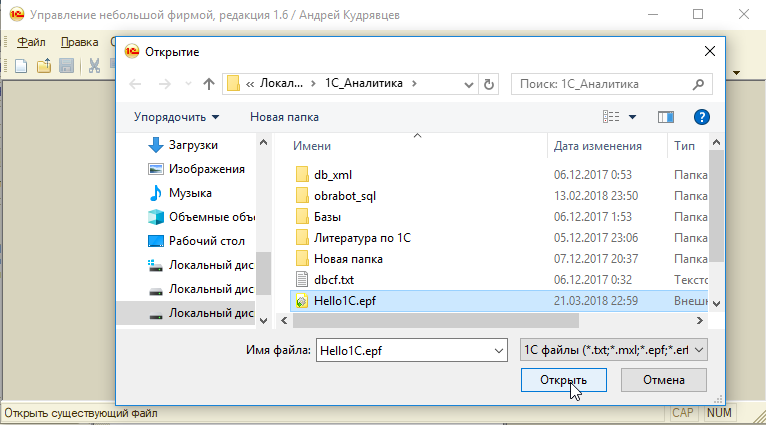Go up one folder level arrow
The width and height of the screenshot is (766, 425).
tap(208, 84)
